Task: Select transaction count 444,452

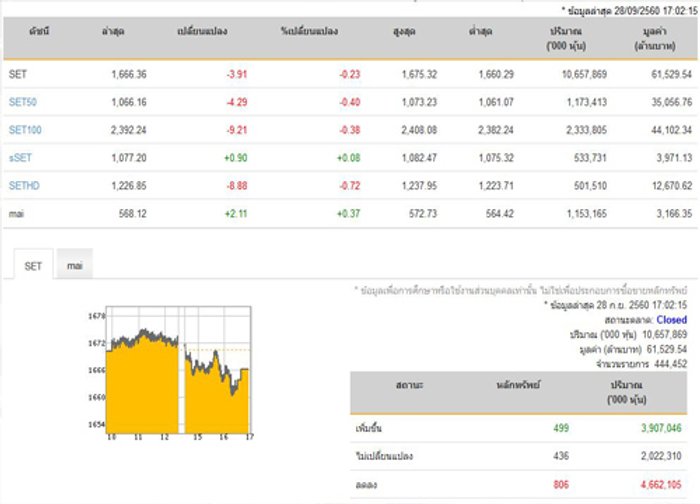Action: coord(671,364)
